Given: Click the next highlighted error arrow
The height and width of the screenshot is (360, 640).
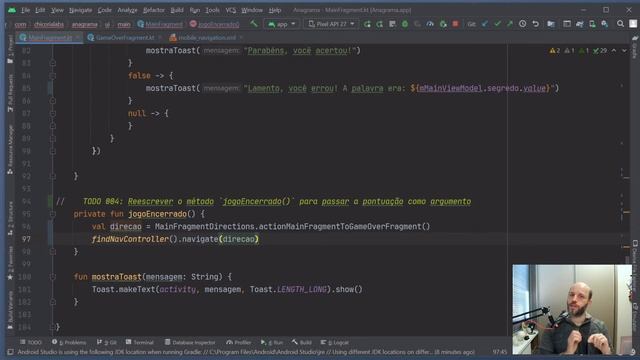Looking at the screenshot, I should coord(624,51).
